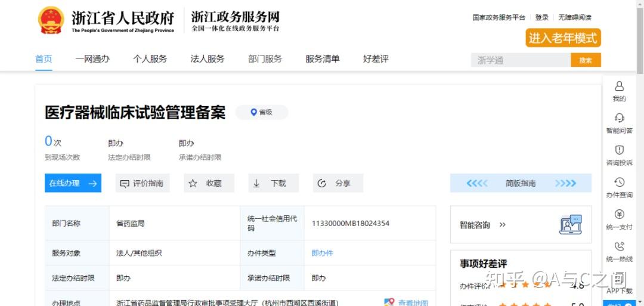Click left arrows on 简版指南 switcher

click(477, 184)
